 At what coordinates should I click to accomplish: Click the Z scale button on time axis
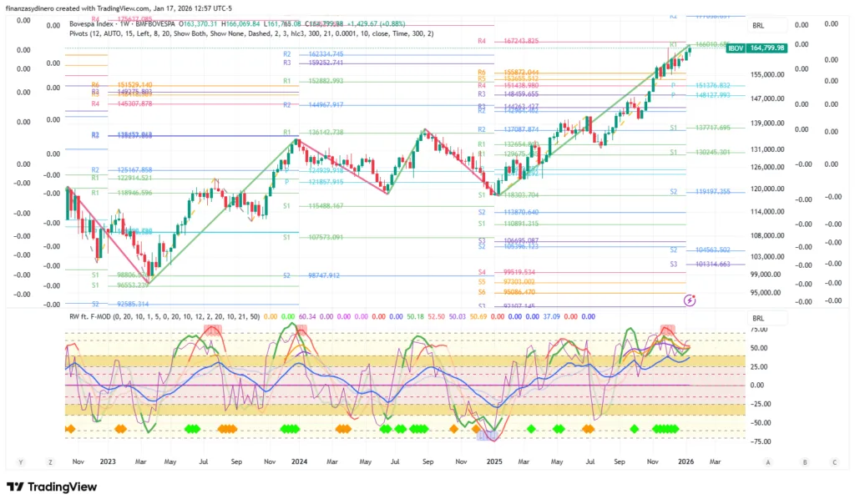[x=51, y=461]
